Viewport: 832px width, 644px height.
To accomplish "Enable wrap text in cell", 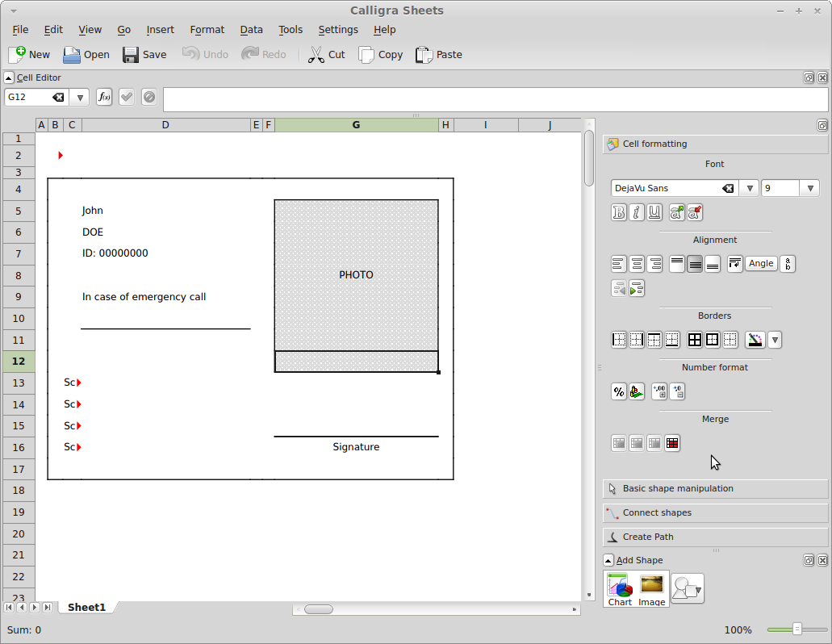I will click(x=734, y=264).
